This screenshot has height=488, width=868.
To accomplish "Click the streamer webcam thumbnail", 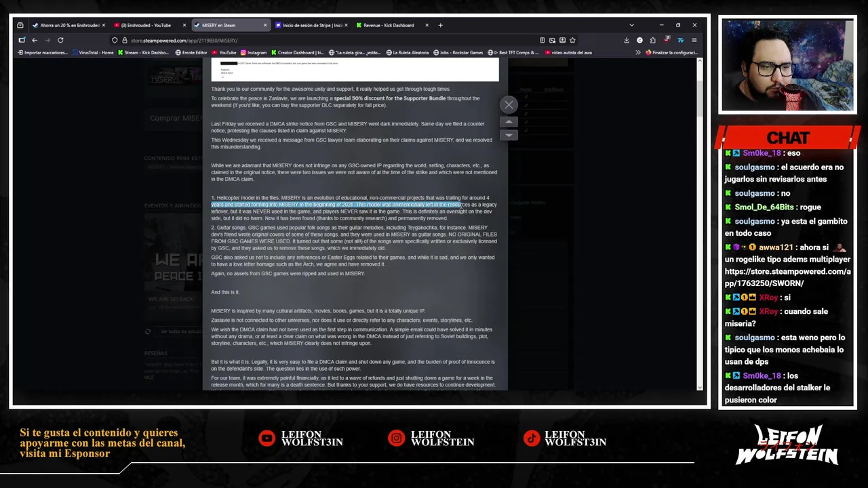I will point(787,65).
